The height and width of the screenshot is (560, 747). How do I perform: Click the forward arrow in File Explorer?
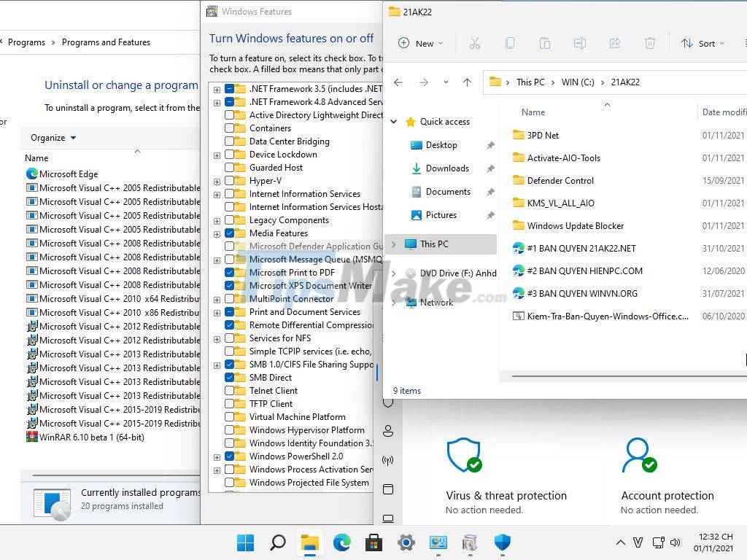[x=424, y=82]
